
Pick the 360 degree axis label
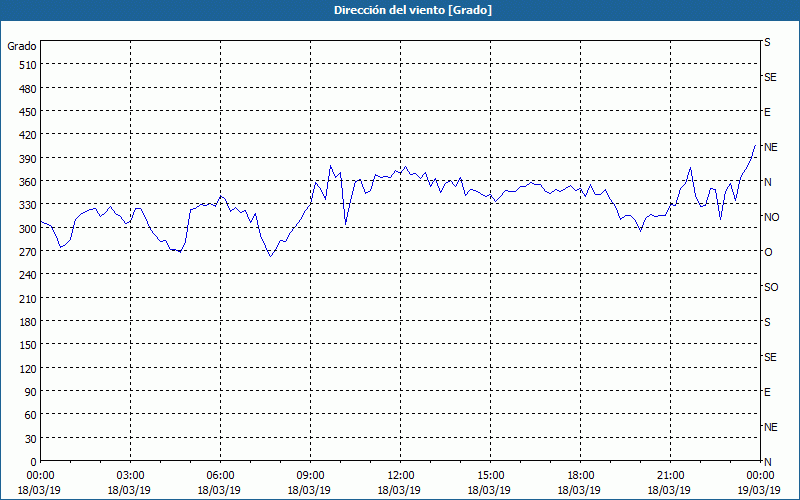(x=29, y=182)
